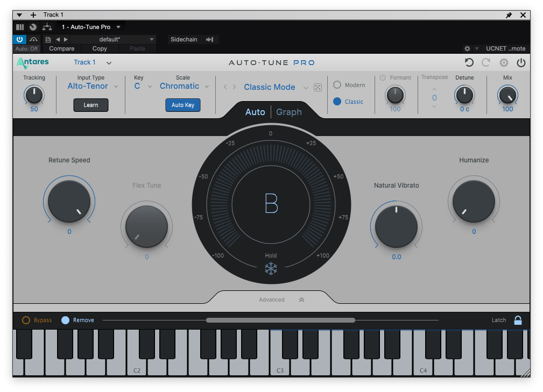Click the Detune knob
Image resolution: width=543 pixels, height=392 pixels.
click(x=464, y=95)
